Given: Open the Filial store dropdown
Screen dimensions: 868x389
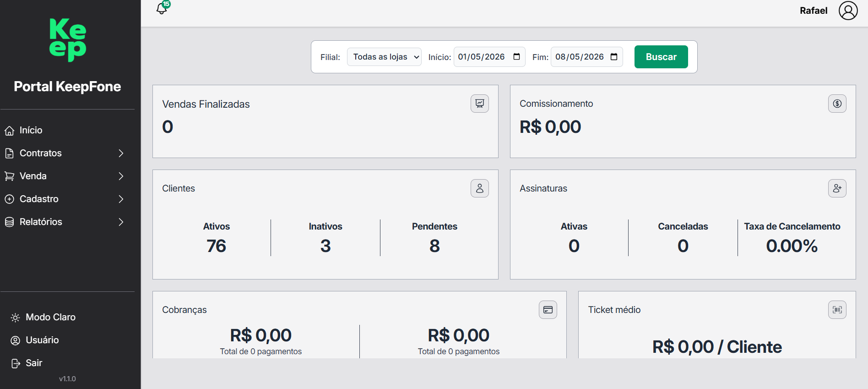Looking at the screenshot, I should 384,57.
